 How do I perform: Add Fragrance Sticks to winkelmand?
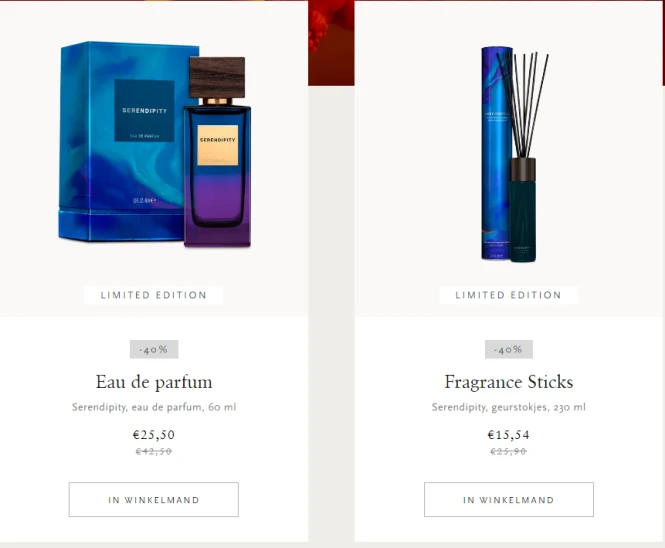509,500
